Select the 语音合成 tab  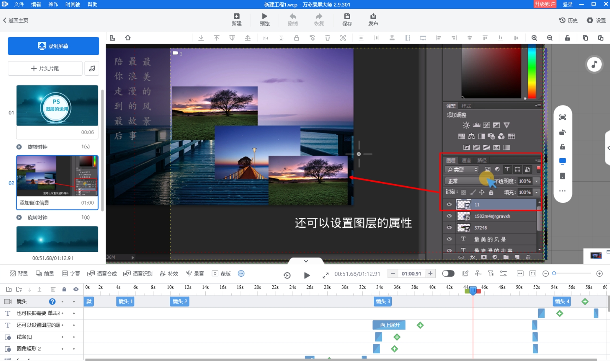[102, 274]
